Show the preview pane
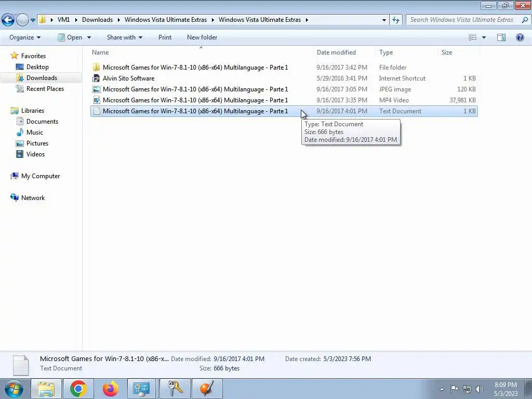The width and height of the screenshot is (532, 399). [501, 37]
